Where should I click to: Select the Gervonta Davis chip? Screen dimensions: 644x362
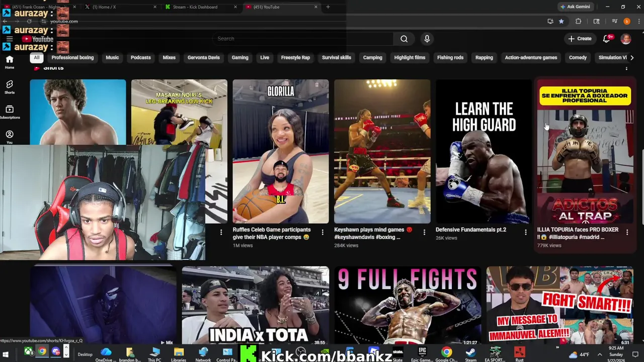[203, 57]
